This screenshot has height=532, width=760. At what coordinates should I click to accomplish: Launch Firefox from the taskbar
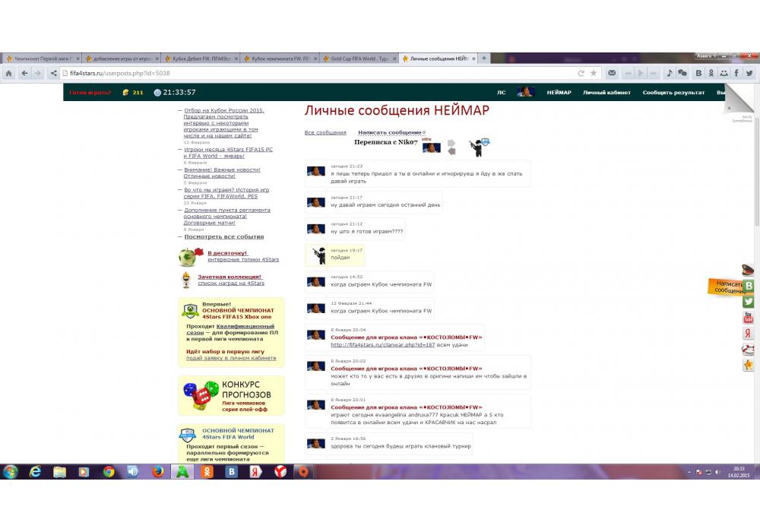(x=157, y=472)
